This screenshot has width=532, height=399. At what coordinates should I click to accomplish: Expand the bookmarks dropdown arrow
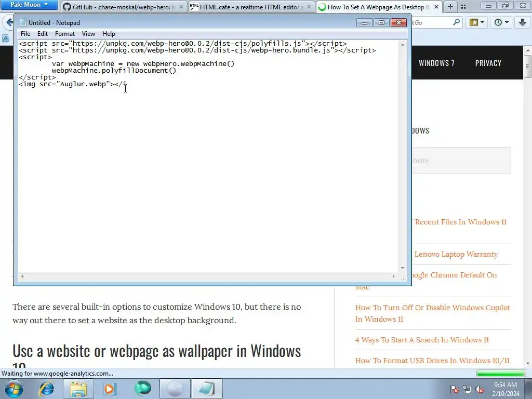(x=482, y=22)
